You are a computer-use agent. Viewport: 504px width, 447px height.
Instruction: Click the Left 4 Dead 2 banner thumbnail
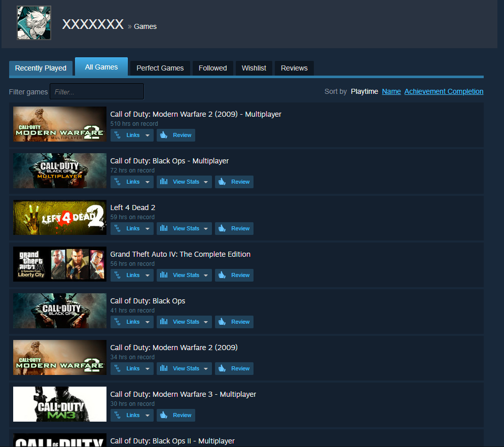pyautogui.click(x=59, y=217)
